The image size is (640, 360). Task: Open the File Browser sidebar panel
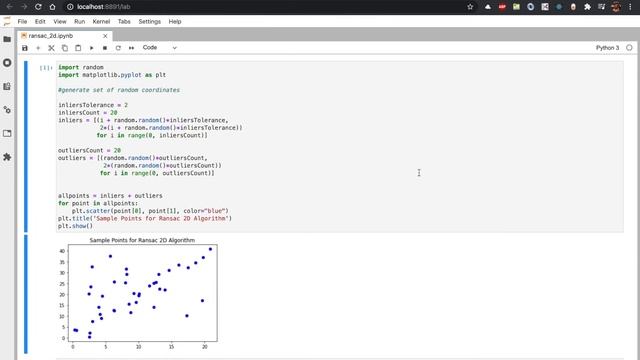coord(7,39)
